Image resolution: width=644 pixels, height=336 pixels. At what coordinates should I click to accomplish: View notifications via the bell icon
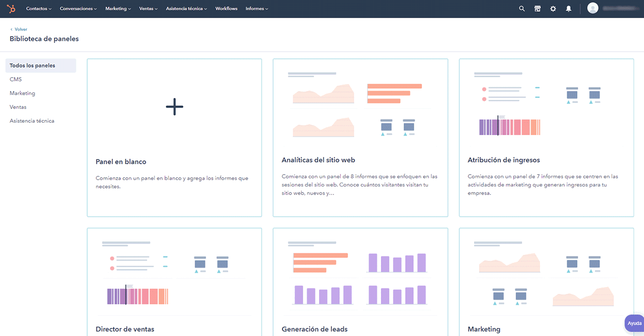click(x=568, y=8)
